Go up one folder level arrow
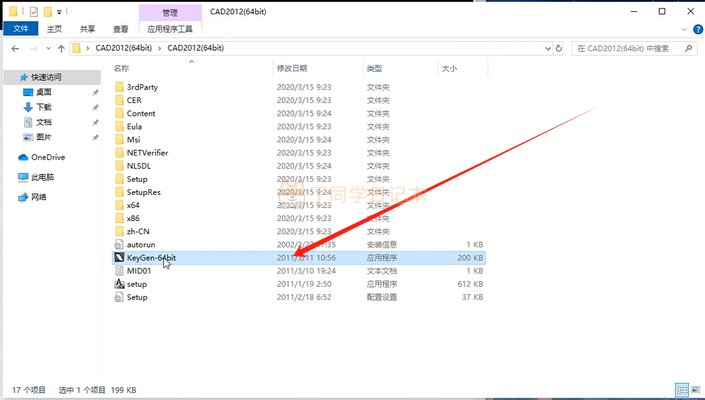 [x=62, y=48]
